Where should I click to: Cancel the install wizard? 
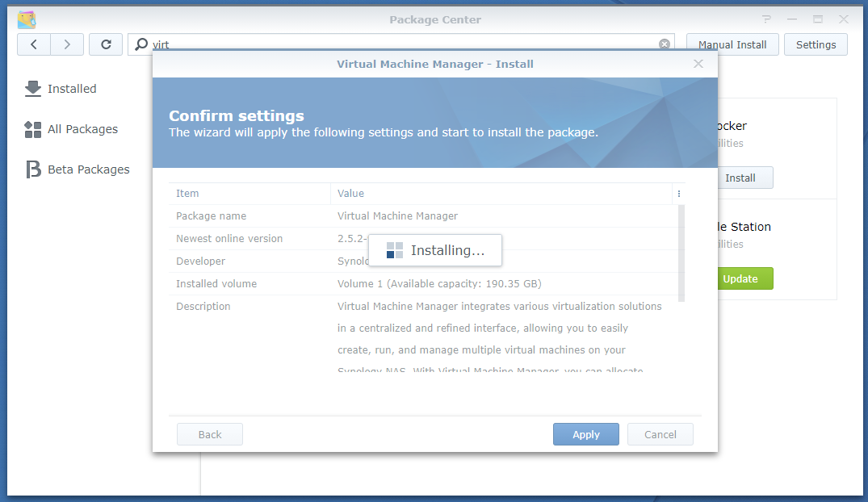tap(660, 434)
